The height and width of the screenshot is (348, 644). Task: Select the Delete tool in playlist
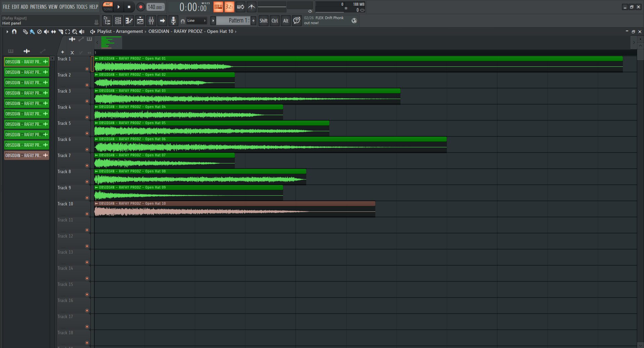pos(39,32)
